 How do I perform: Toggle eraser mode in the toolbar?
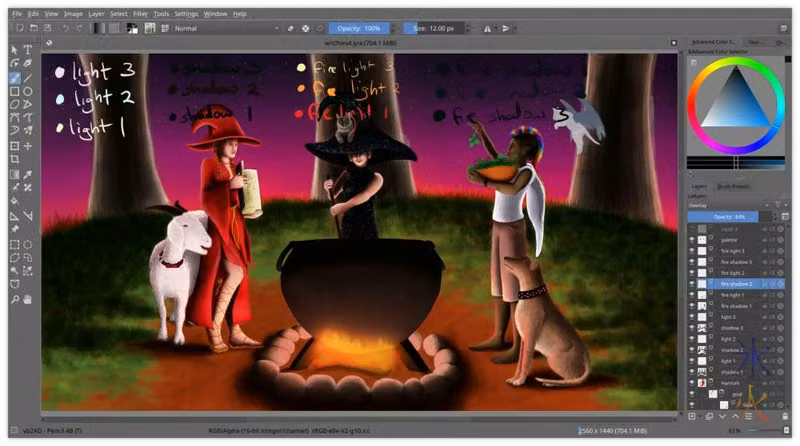pyautogui.click(x=290, y=29)
